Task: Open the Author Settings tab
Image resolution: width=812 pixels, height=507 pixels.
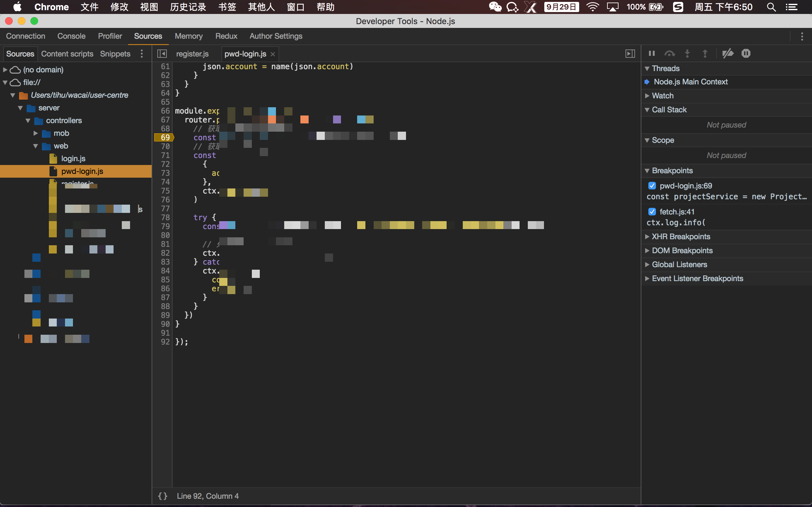Action: 276,36
